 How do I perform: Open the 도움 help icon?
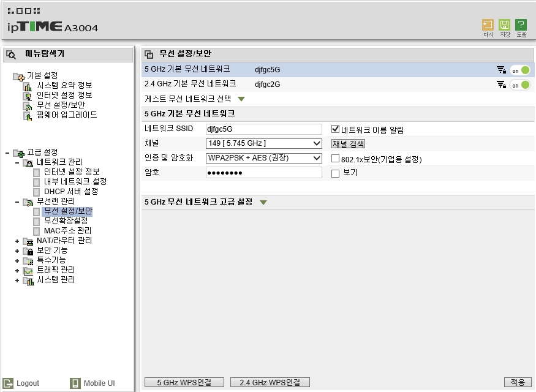(521, 24)
